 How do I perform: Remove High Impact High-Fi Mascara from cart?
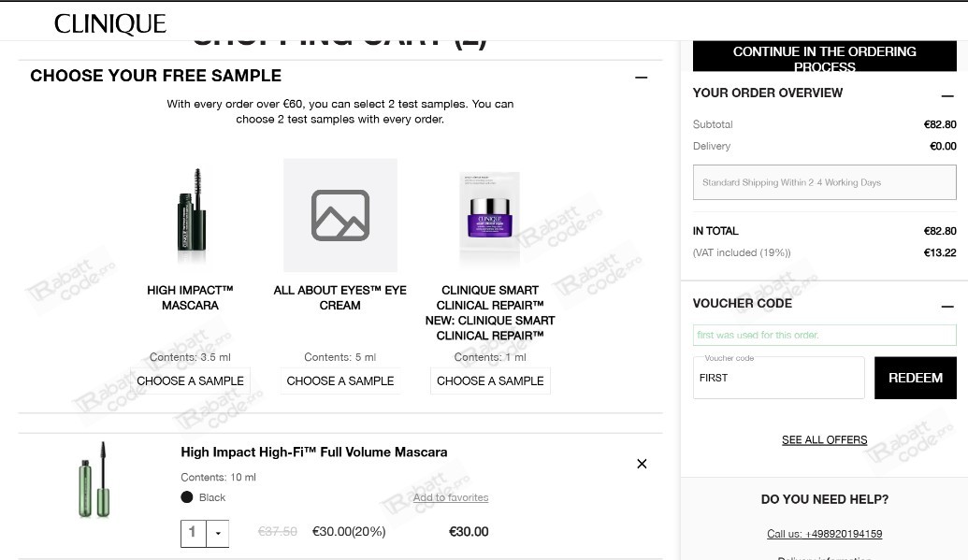(x=642, y=464)
